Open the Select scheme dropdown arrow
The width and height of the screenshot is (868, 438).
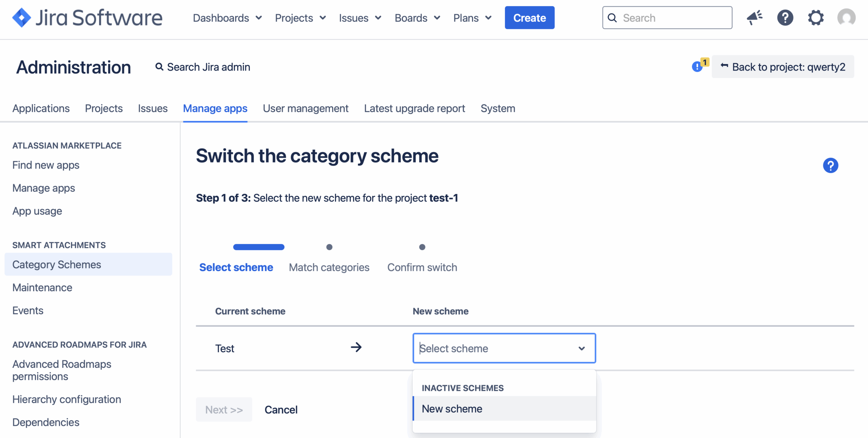pyautogui.click(x=581, y=348)
